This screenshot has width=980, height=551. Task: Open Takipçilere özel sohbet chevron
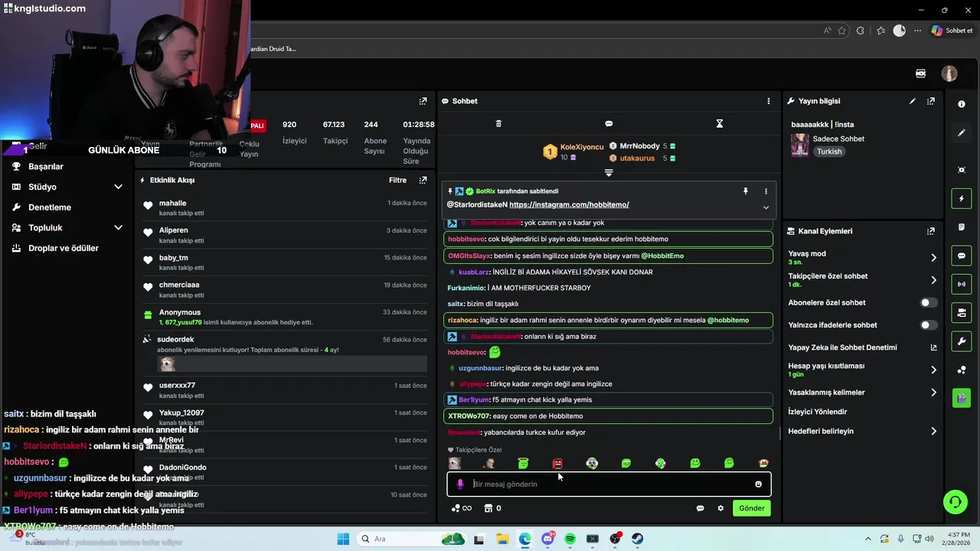933,280
